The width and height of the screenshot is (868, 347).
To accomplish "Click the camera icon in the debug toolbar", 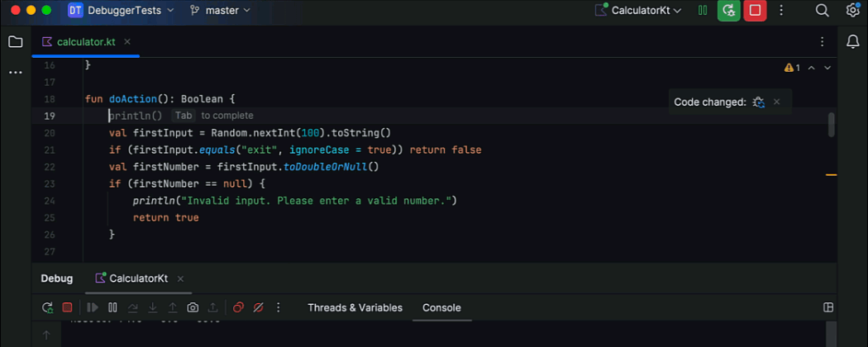I will click(193, 307).
